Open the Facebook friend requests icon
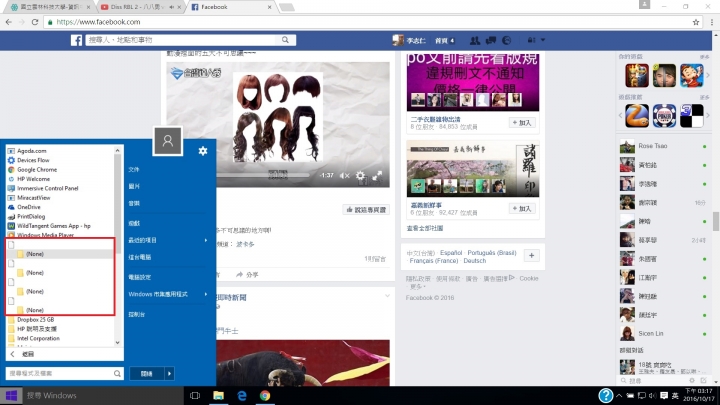The width and height of the screenshot is (720, 405). point(475,40)
